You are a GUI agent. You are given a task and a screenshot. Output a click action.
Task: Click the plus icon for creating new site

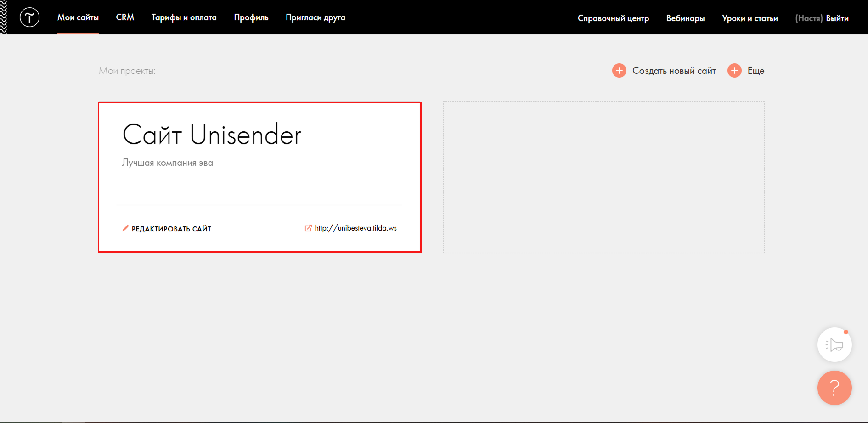(619, 71)
